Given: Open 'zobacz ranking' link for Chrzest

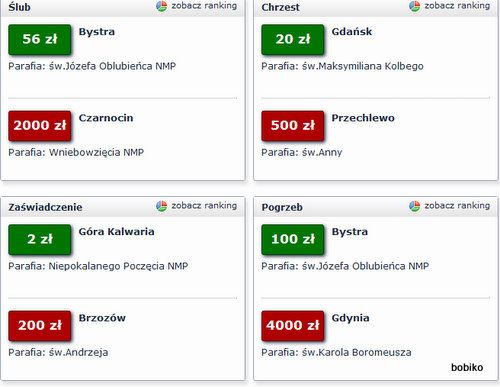Looking at the screenshot, I should [x=457, y=6].
